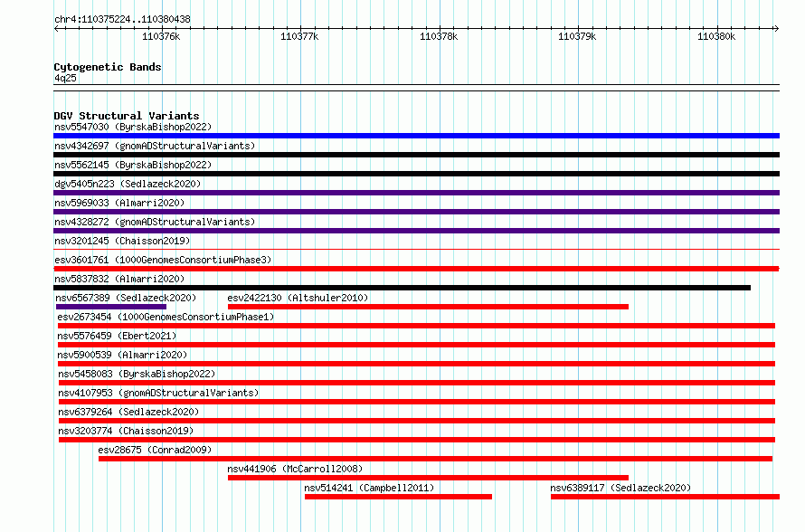
Task: Open esv2422130 (Altshuler2010) label
Action: tap(298, 298)
